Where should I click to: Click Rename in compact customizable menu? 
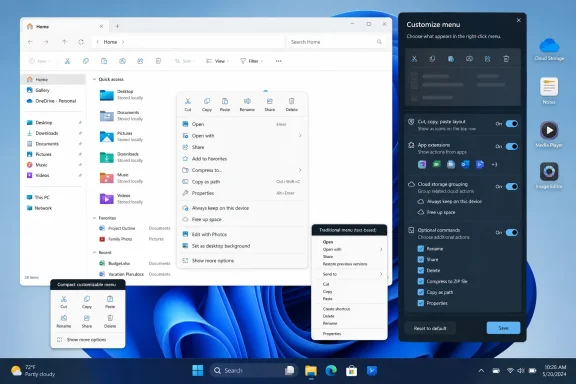point(64,321)
